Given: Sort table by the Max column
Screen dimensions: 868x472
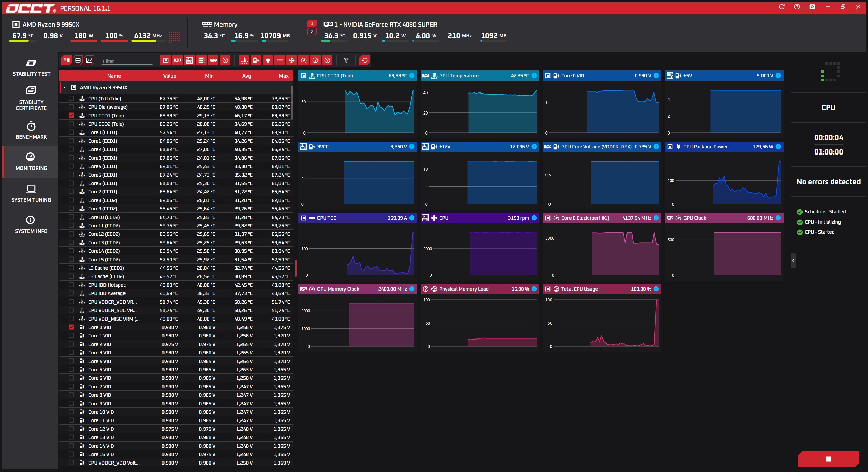Looking at the screenshot, I should click(x=283, y=76).
